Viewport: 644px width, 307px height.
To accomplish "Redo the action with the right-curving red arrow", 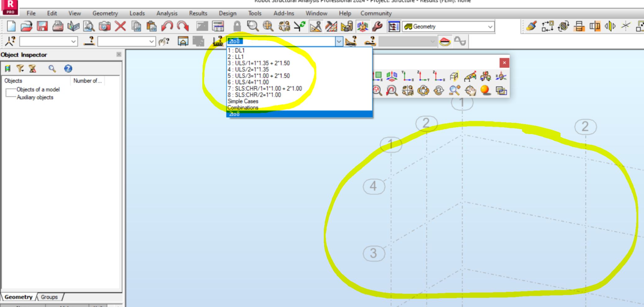I will coord(183,26).
